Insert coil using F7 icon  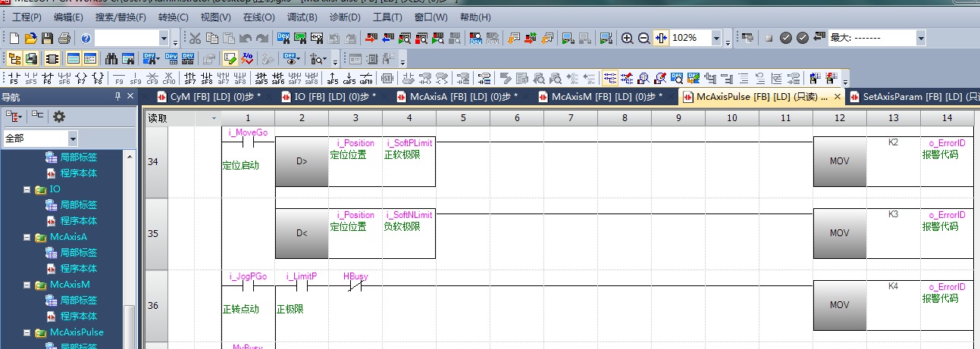[x=80, y=78]
